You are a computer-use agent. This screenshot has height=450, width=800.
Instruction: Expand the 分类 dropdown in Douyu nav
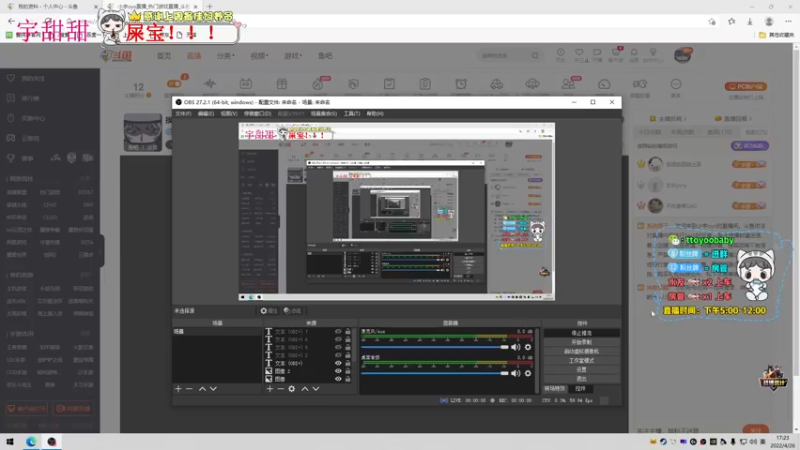tap(225, 56)
